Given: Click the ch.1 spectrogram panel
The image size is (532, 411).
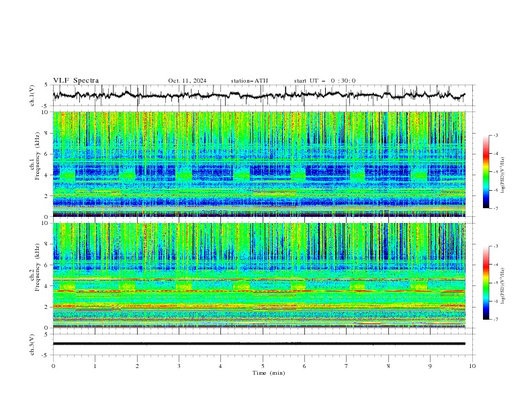Looking at the screenshot, I should tap(259, 164).
